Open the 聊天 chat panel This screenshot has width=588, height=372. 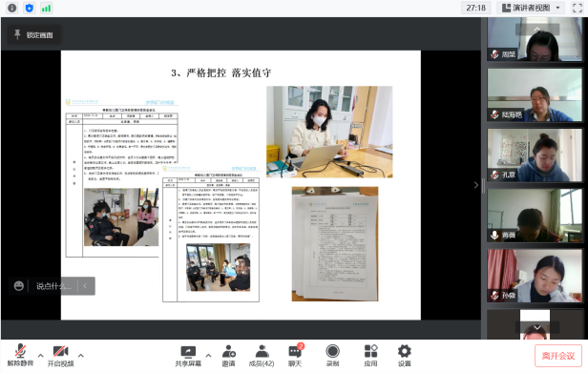pos(295,355)
